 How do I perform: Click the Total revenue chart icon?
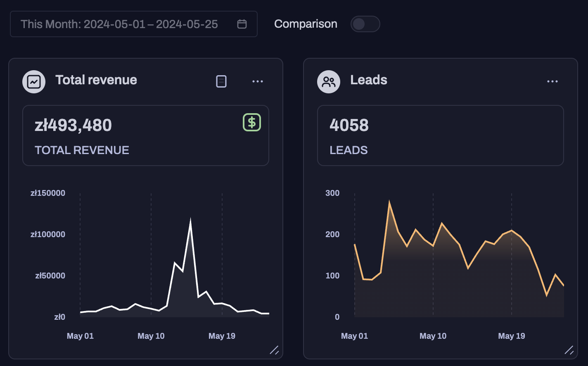coord(34,81)
